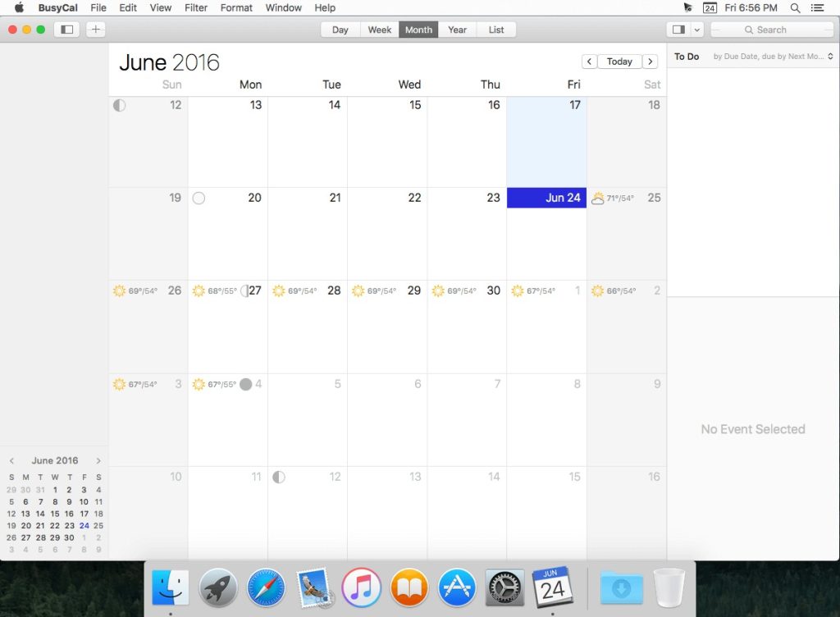Select the List view tab
Screen dimensions: 840x617
tap(496, 30)
